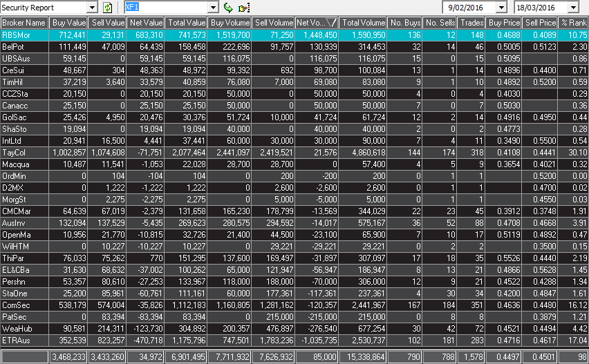Select the Pershn broker row
Image resolution: width=589 pixels, height=364 pixels.
point(294,282)
